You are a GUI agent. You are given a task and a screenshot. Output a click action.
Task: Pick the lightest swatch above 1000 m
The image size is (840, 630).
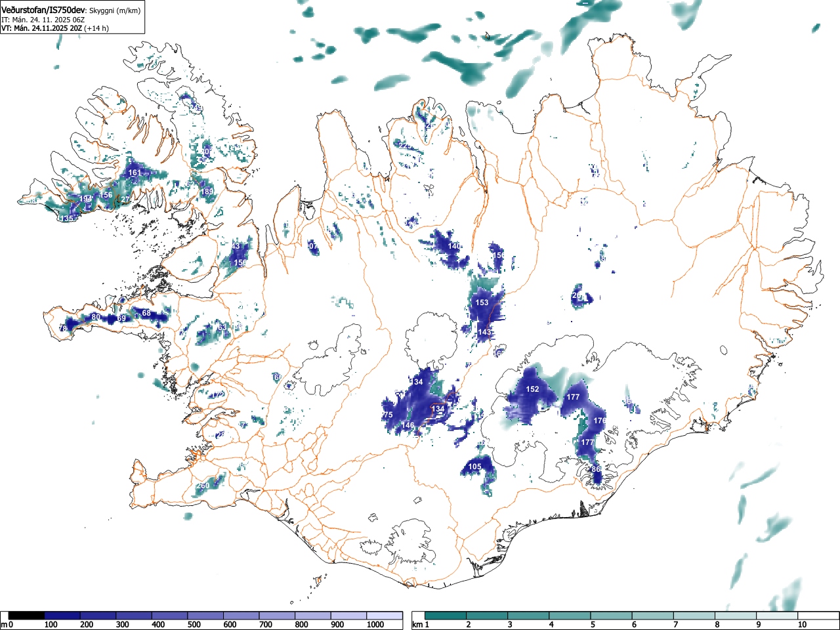385,616
